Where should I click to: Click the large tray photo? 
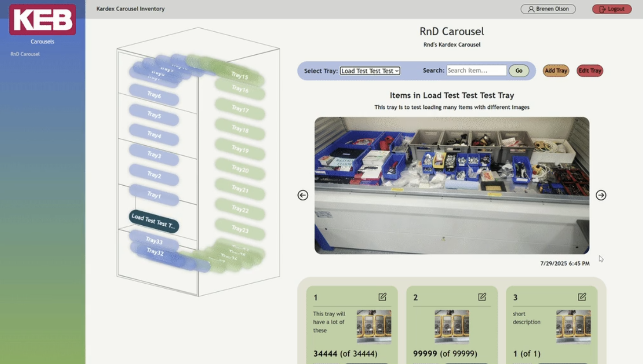[x=451, y=186]
